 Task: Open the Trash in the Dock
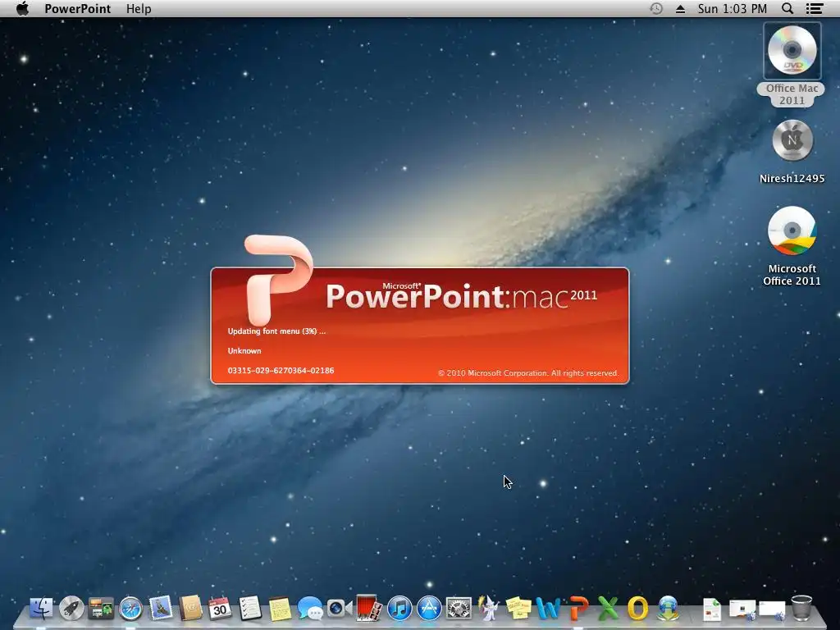801,608
